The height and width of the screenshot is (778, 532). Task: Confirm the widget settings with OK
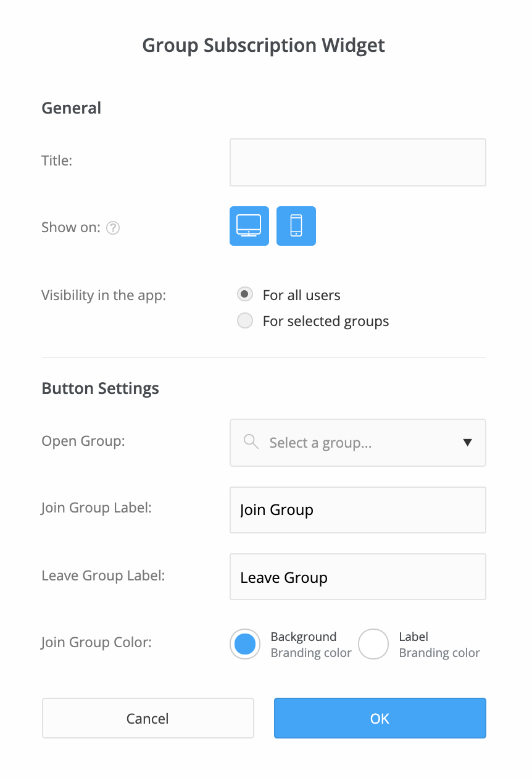pyautogui.click(x=380, y=718)
